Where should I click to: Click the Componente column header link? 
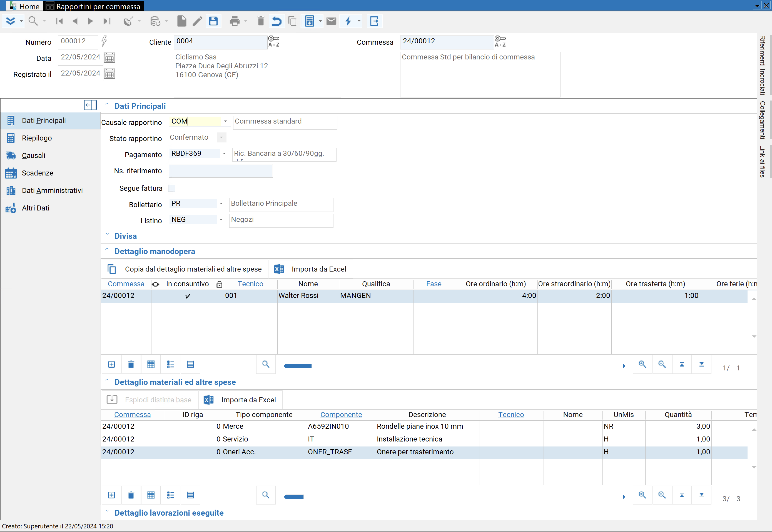pos(341,415)
